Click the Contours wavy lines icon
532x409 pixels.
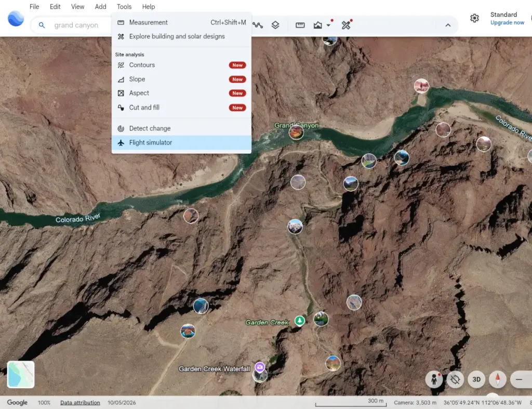coord(121,65)
